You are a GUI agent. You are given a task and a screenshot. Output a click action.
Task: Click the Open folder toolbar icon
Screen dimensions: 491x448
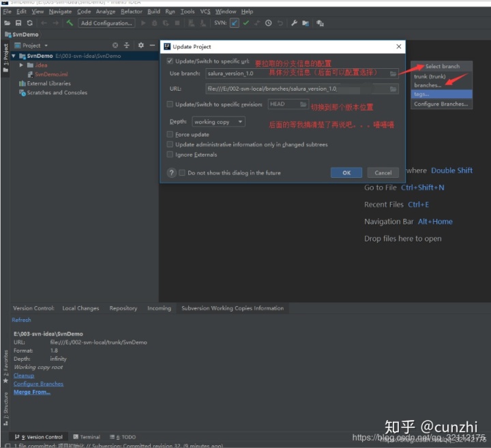(7, 23)
